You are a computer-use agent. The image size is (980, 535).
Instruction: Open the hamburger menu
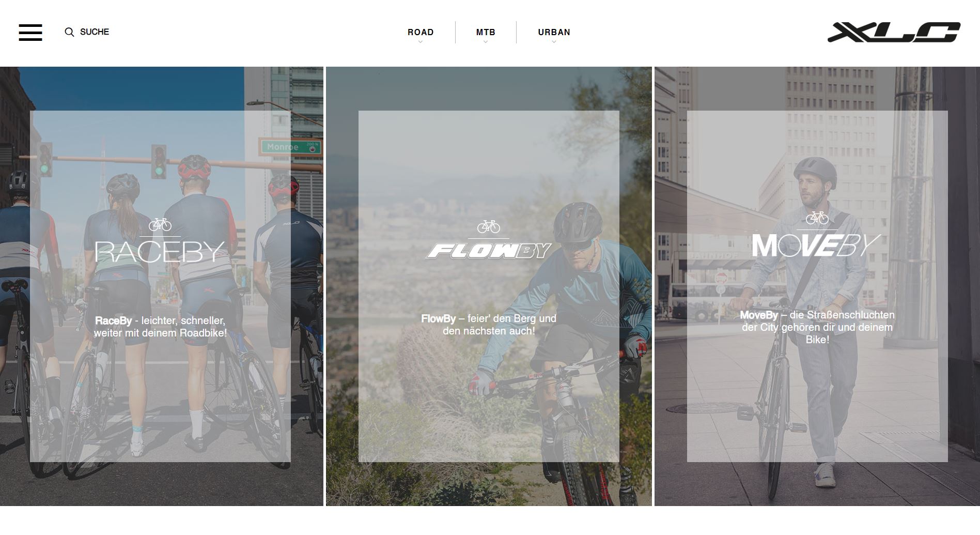pyautogui.click(x=30, y=32)
